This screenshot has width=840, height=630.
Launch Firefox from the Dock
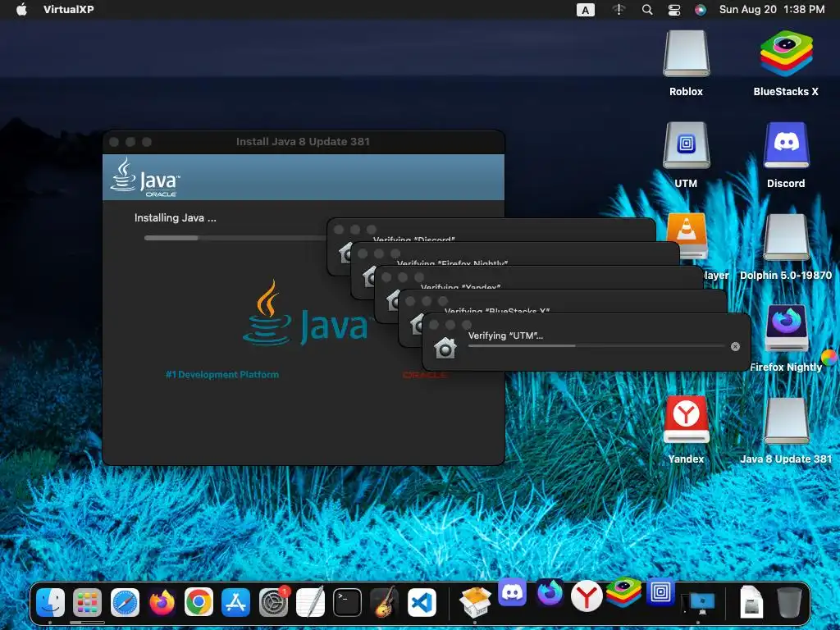coord(162,602)
